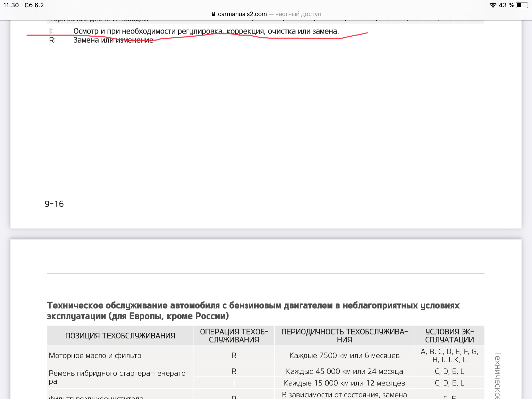Viewport: 532px width, 399px height.
Task: Tap the 43 % battery percentage text
Action: coord(506,5)
